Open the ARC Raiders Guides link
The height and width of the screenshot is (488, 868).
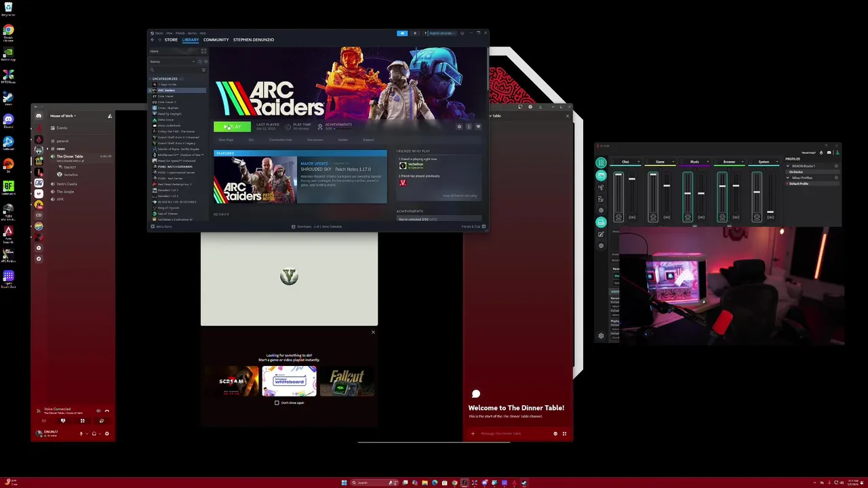click(x=343, y=140)
